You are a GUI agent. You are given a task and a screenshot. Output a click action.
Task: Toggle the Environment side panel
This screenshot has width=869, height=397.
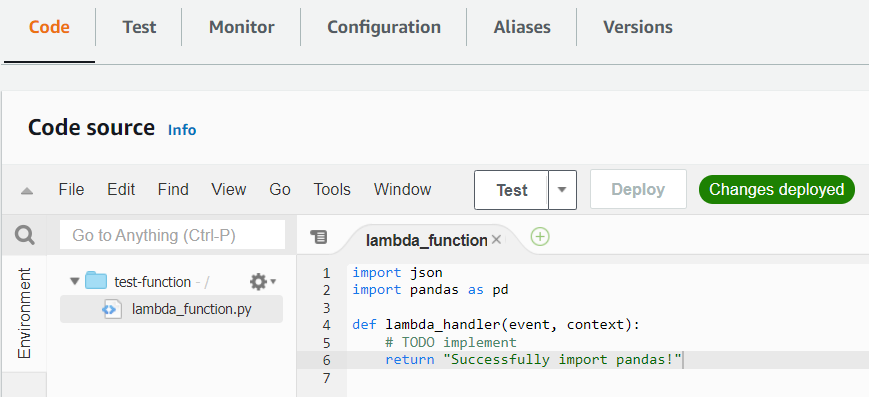coord(24,313)
